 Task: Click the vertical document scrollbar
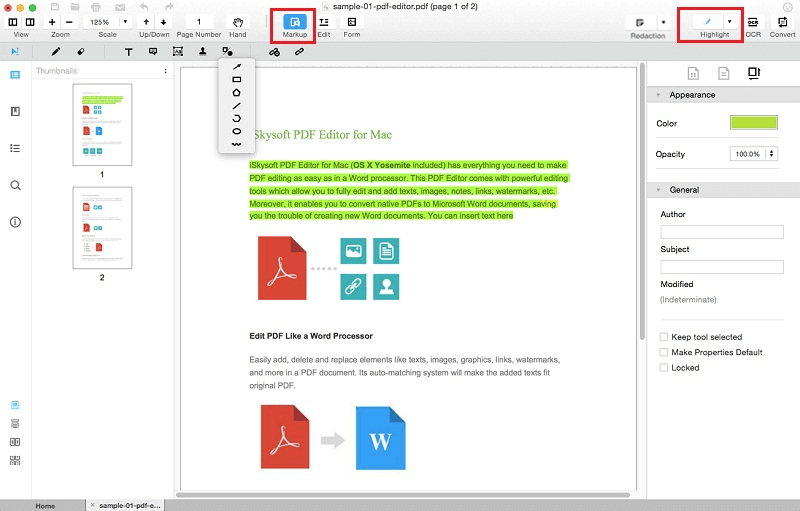tap(642, 201)
